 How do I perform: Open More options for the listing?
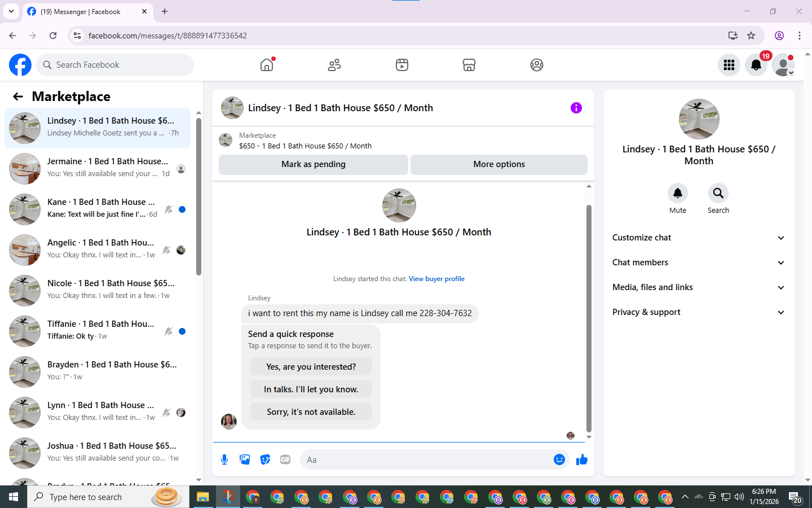pyautogui.click(x=499, y=164)
